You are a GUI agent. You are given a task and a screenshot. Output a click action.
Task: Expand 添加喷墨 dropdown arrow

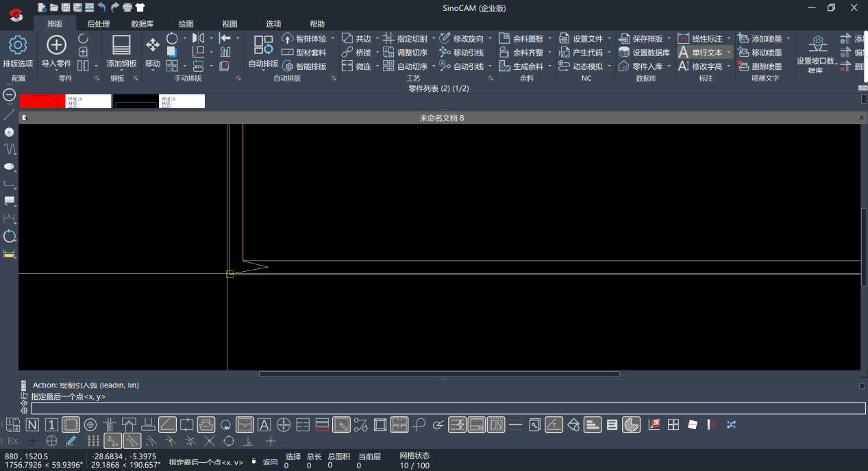pos(789,39)
